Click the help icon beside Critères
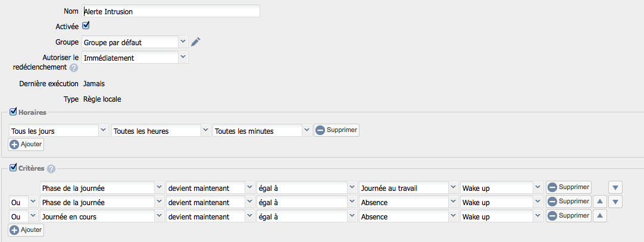The image size is (644, 242). click(x=51, y=169)
